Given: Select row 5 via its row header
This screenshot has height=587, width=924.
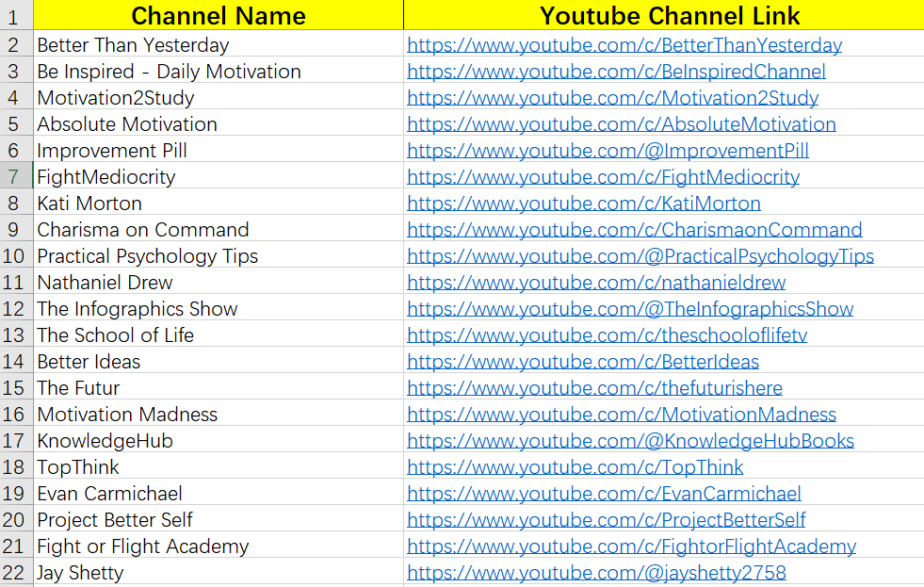Looking at the screenshot, I should [x=17, y=122].
